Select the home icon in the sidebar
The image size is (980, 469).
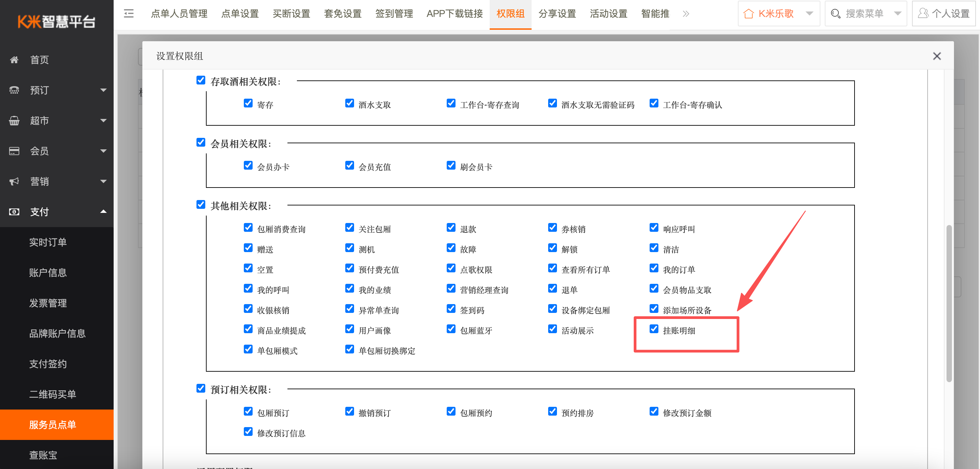[15, 60]
